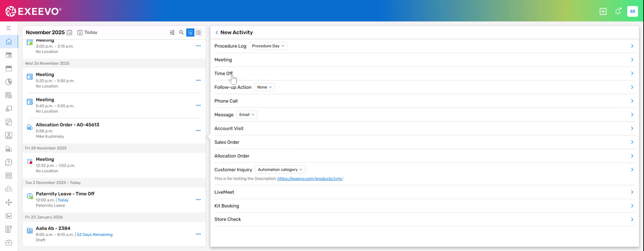This screenshot has width=644, height=251.
Task: Expand the Procedure Log row chevron
Action: click(632, 46)
